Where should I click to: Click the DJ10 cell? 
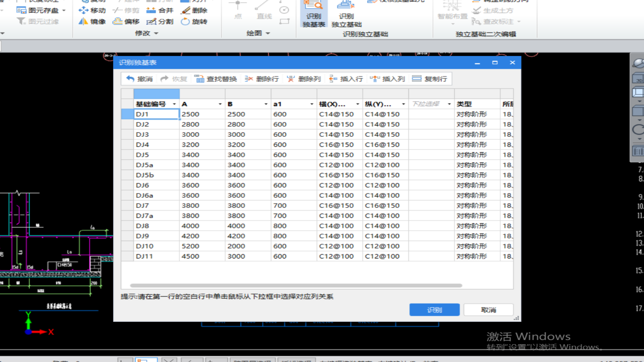point(156,246)
